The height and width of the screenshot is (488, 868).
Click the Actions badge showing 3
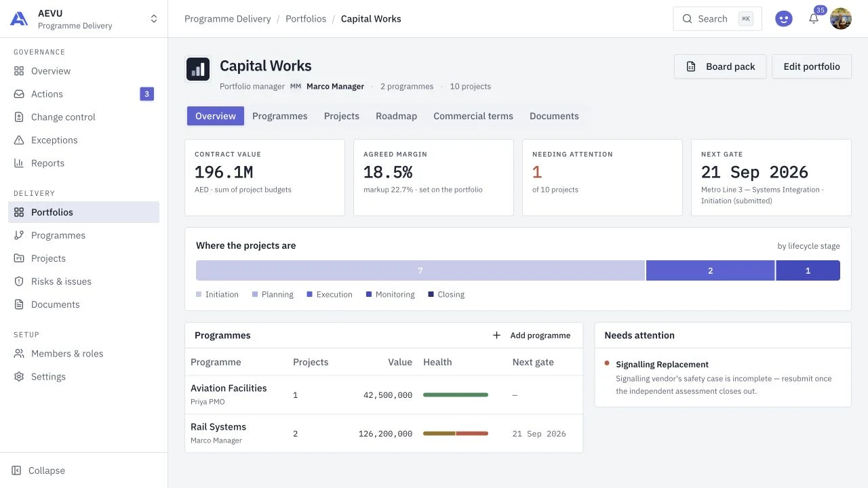[x=146, y=94]
